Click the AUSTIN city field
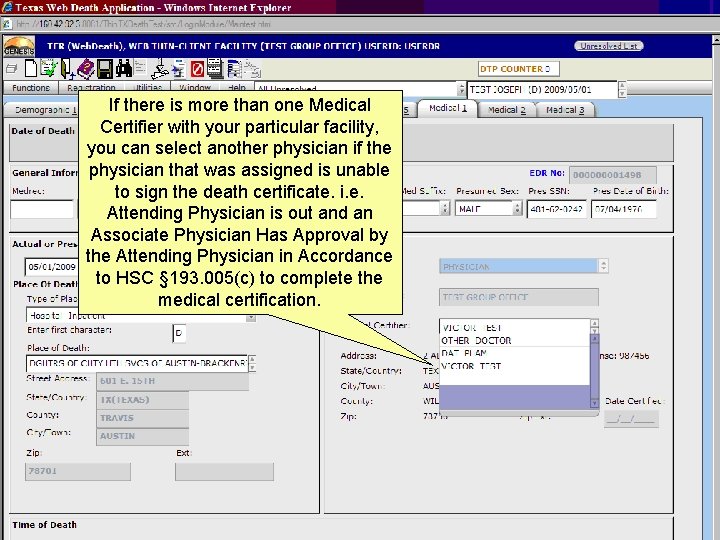Image resolution: width=720 pixels, height=540 pixels. [142, 436]
